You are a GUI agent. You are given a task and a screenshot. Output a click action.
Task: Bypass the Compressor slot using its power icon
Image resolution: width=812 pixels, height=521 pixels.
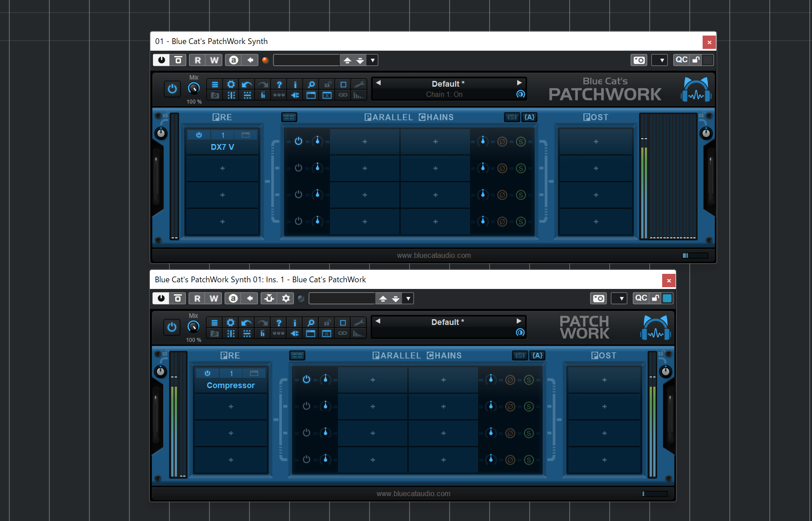point(207,373)
